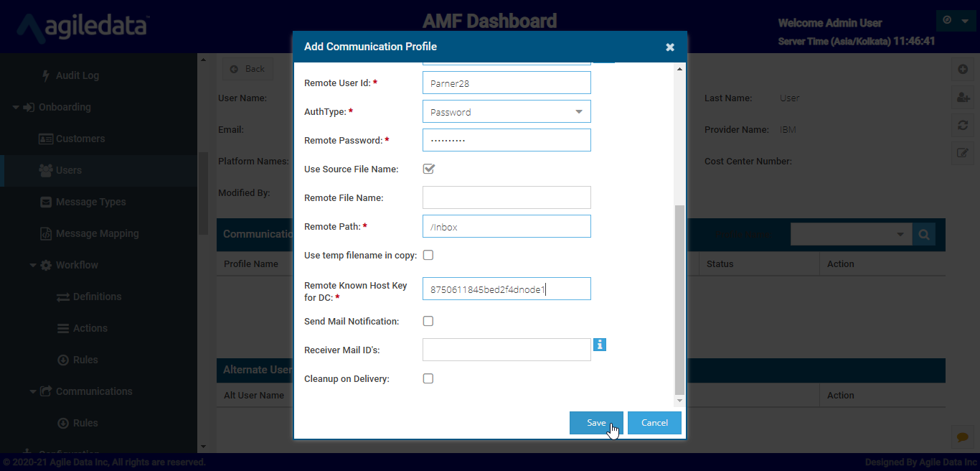
Task: Click the search magnifier icon in Communication header
Action: coord(923,235)
